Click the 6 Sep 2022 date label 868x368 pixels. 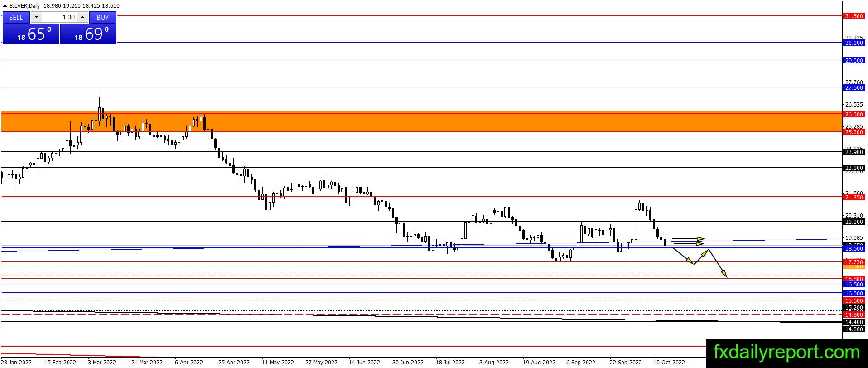[581, 362]
